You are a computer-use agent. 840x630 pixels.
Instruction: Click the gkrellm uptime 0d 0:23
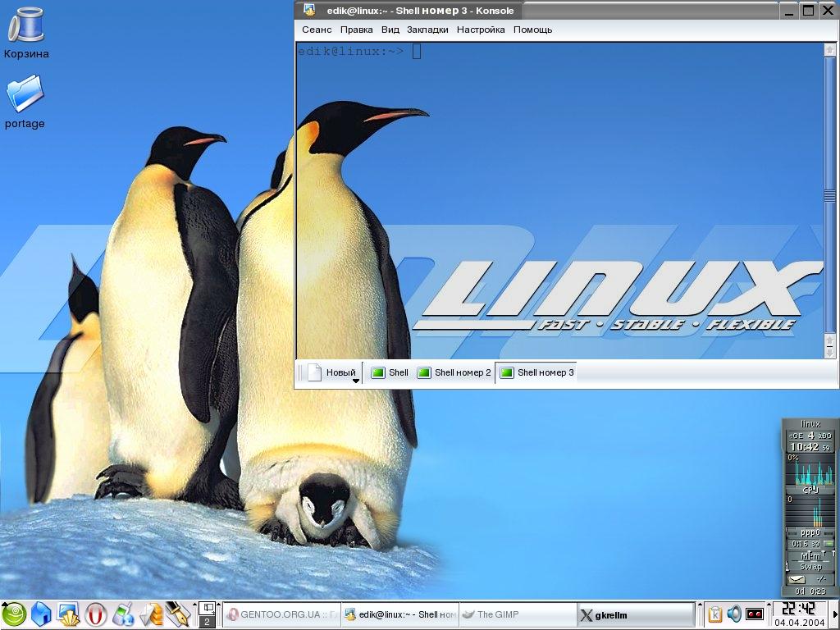(x=810, y=591)
